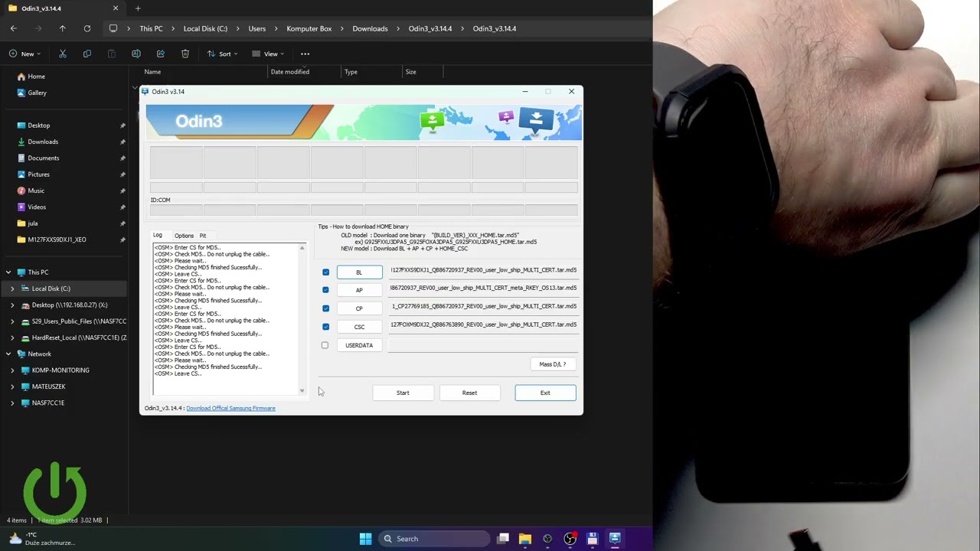The width and height of the screenshot is (980, 551).
Task: Click the Mass D/L ? button
Action: 553,364
